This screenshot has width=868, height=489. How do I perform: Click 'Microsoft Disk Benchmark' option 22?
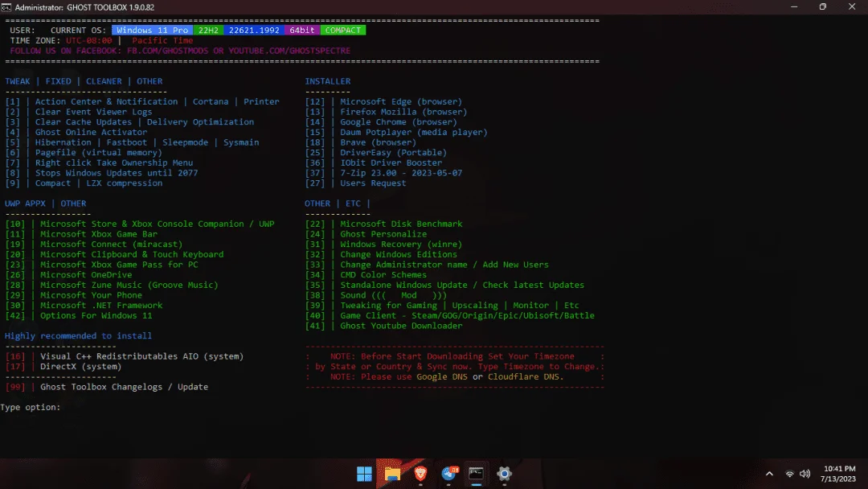point(383,224)
